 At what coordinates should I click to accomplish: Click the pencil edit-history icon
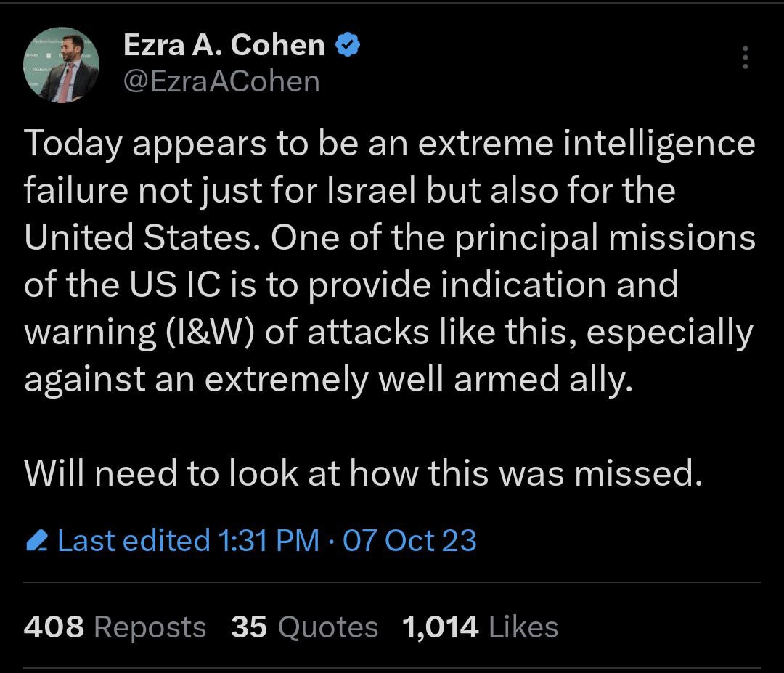click(x=36, y=542)
